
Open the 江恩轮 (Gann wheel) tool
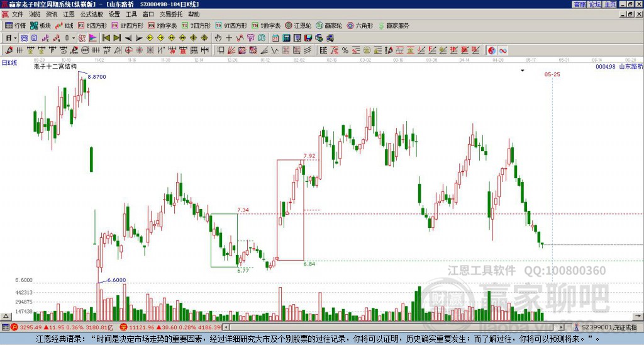pyautogui.click(x=298, y=25)
